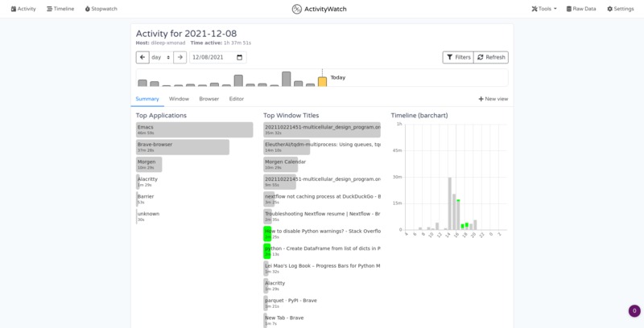644x328 pixels.
Task: Click the tallest gray bar in Timeline barchart
Action: 450,203
